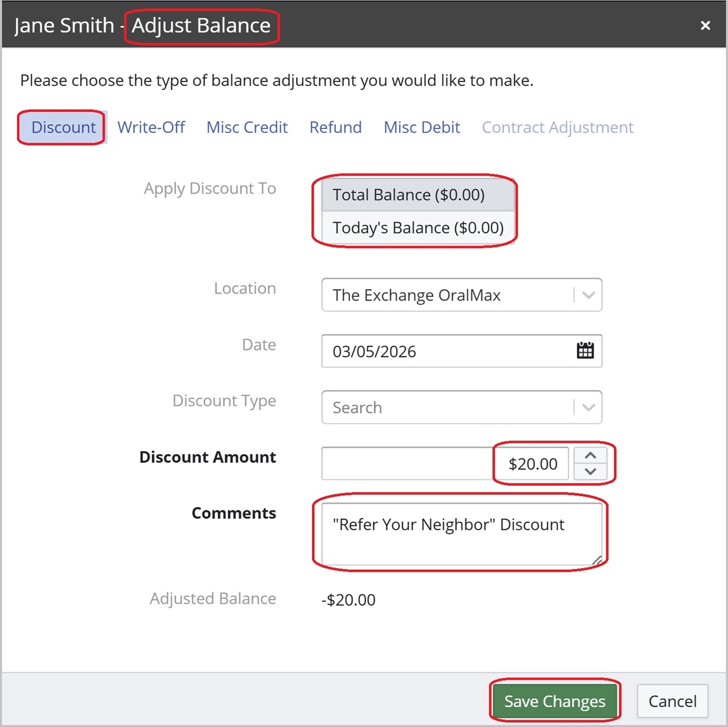Select Today's Balance ($0.00) option
Image resolution: width=728 pixels, height=727 pixels.
pyautogui.click(x=417, y=228)
